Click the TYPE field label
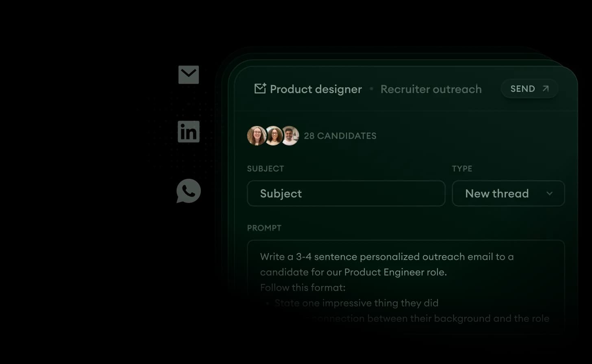The width and height of the screenshot is (592, 364). pos(462,169)
